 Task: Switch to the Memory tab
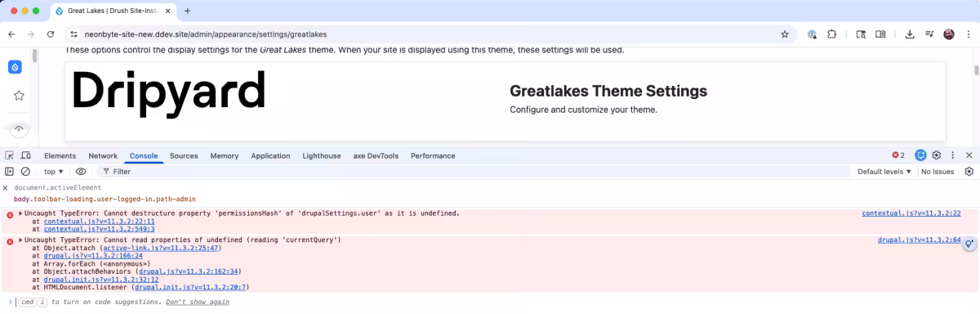coord(225,155)
